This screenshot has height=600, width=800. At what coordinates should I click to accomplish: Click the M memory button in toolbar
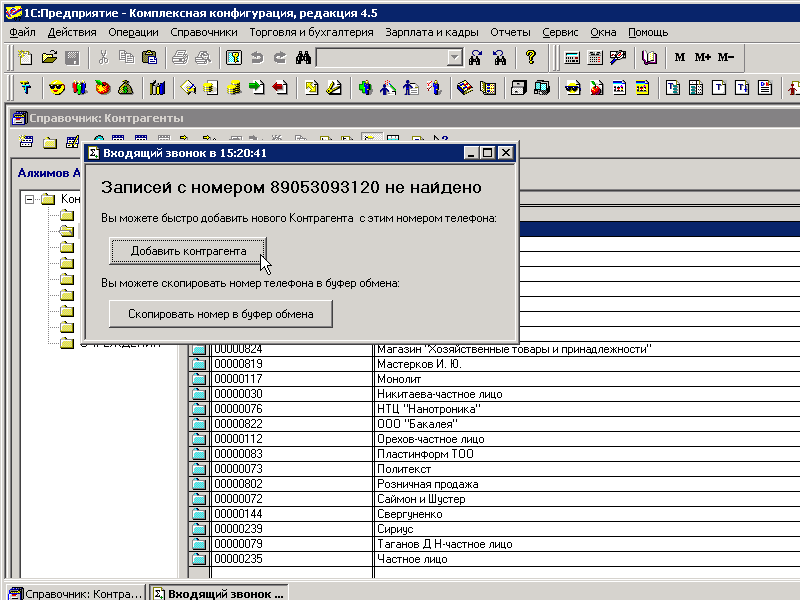pyautogui.click(x=680, y=58)
